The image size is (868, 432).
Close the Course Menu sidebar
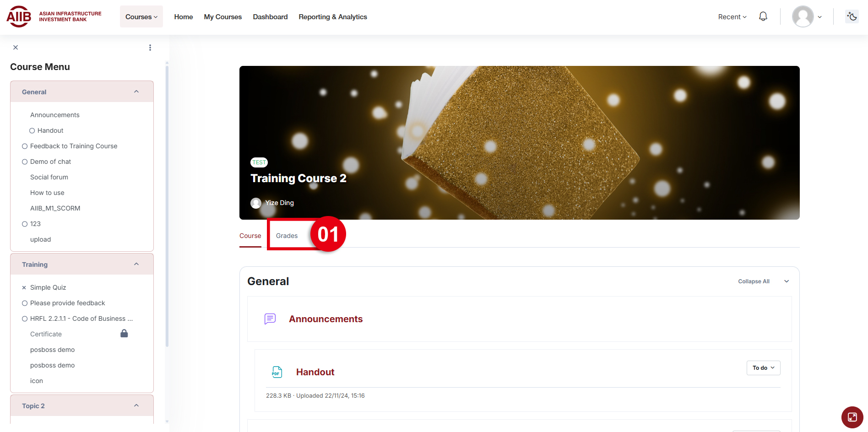point(16,48)
